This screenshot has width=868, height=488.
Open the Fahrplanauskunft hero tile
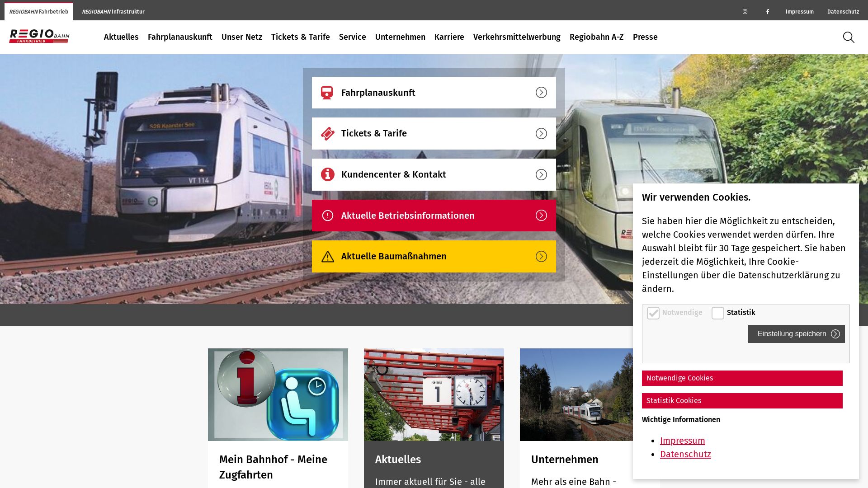pyautogui.click(x=434, y=93)
